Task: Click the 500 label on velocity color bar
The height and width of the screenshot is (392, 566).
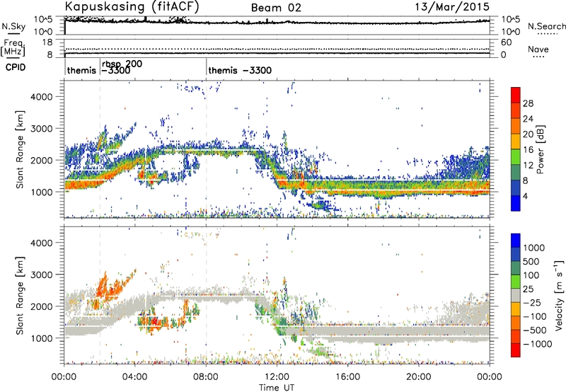Action: pos(530,261)
